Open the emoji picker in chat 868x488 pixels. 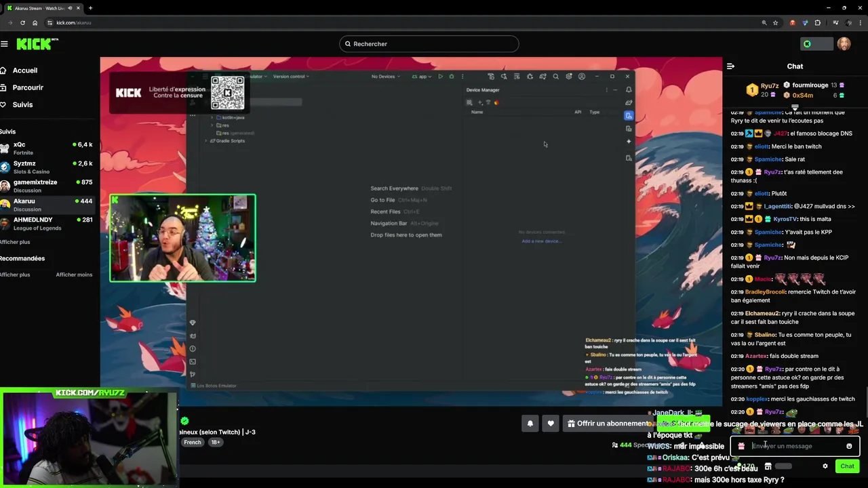pos(849,446)
